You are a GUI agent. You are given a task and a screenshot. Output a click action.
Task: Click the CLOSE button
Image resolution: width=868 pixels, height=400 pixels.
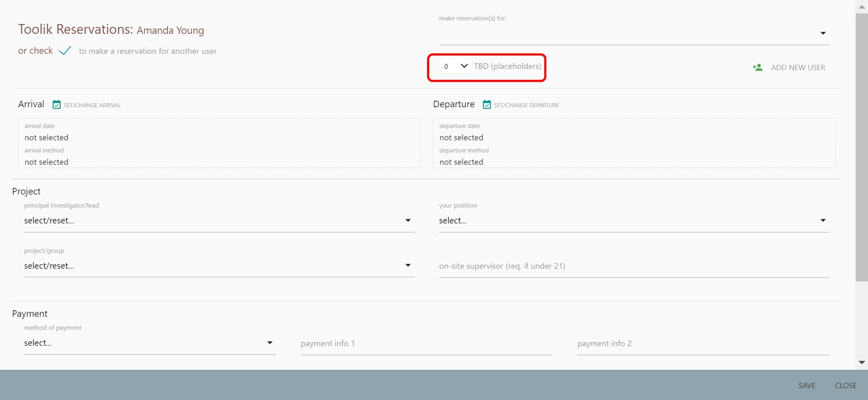845,386
